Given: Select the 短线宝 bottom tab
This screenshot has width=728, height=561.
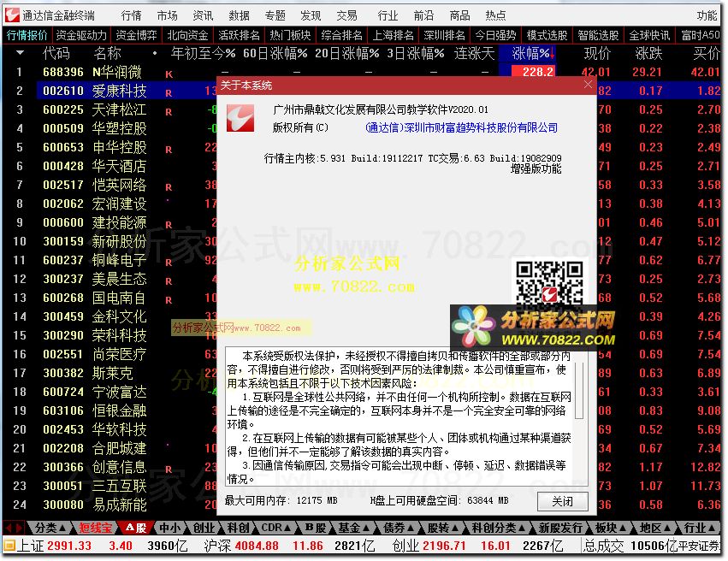Looking at the screenshot, I should [x=95, y=528].
